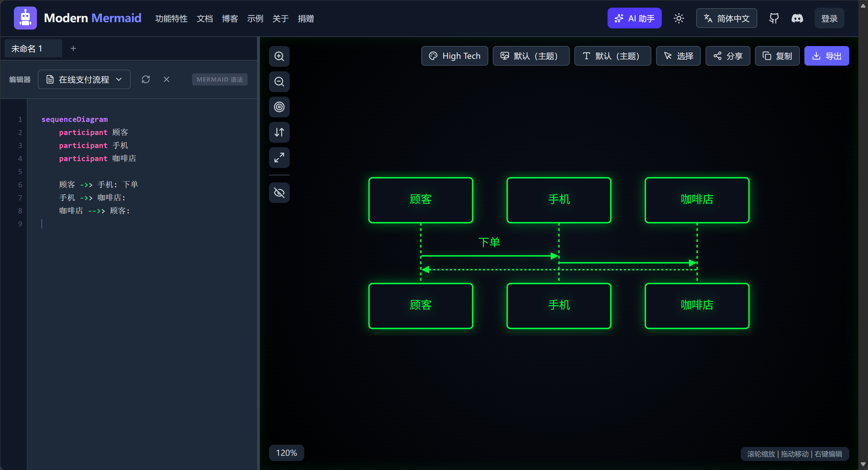Click the palette icon on High Tech button
868x470 pixels.
(433, 56)
